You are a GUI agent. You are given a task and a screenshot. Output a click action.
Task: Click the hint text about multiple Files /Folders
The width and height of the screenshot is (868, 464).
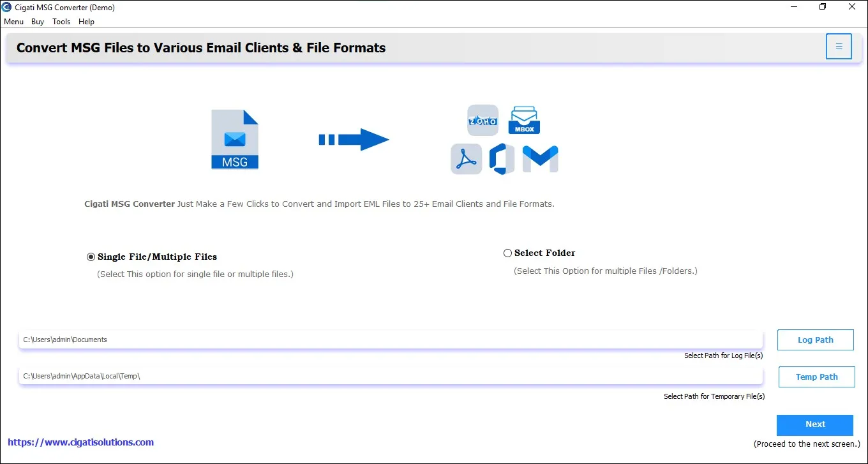606,271
